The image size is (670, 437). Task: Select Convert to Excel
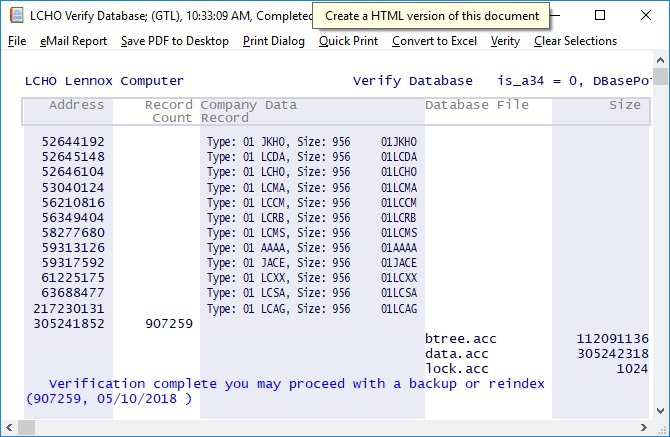coord(435,41)
